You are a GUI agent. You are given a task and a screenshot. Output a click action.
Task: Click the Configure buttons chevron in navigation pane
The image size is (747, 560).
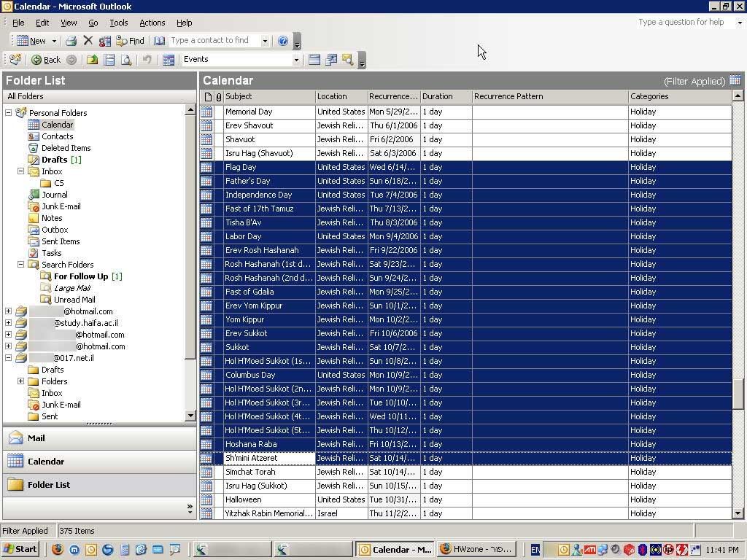coord(190,508)
